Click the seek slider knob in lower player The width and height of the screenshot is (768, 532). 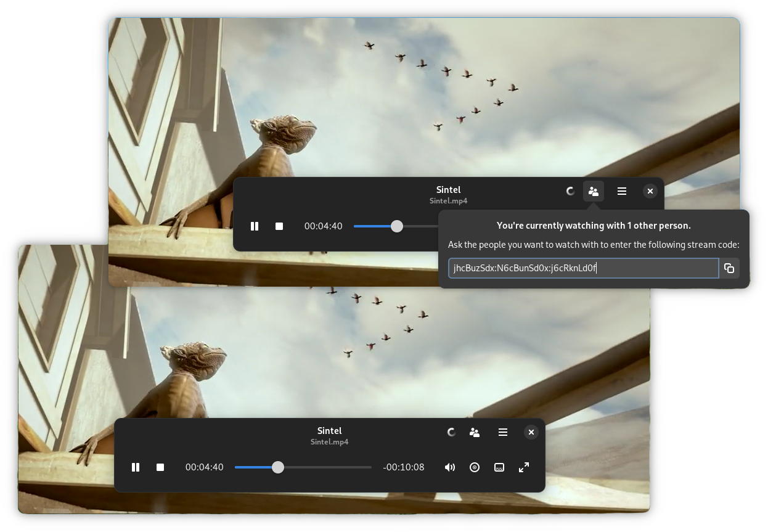coord(278,467)
